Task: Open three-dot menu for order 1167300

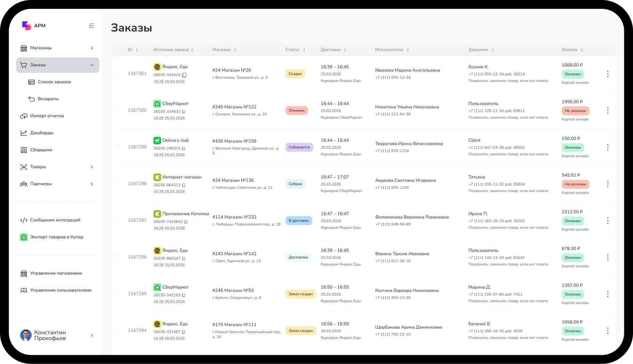Action: [x=608, y=111]
